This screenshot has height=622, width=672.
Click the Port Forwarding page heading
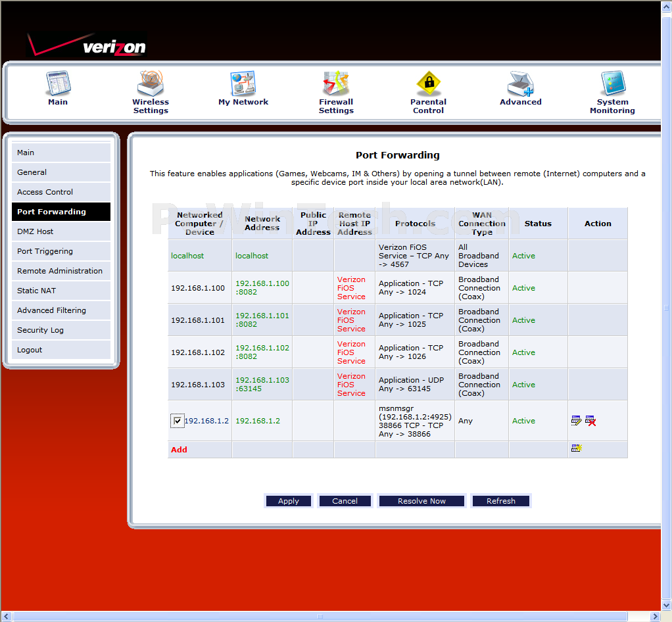coord(398,155)
